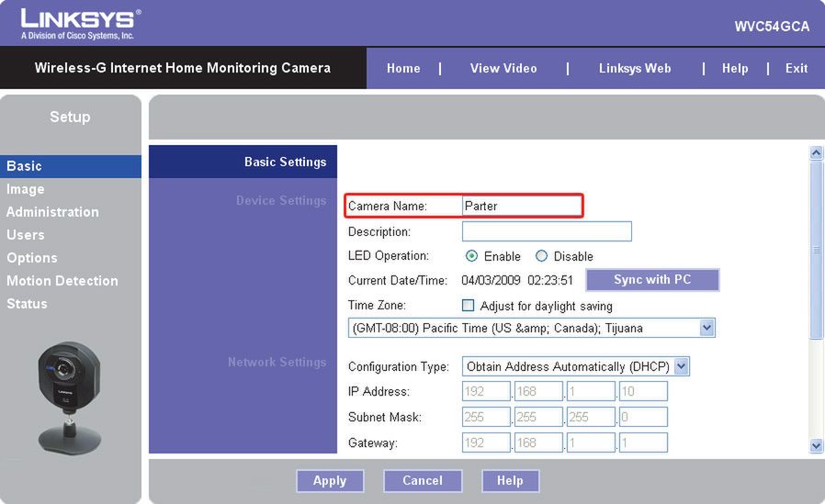
Task: Click the Camera Name field
Action: click(522, 206)
